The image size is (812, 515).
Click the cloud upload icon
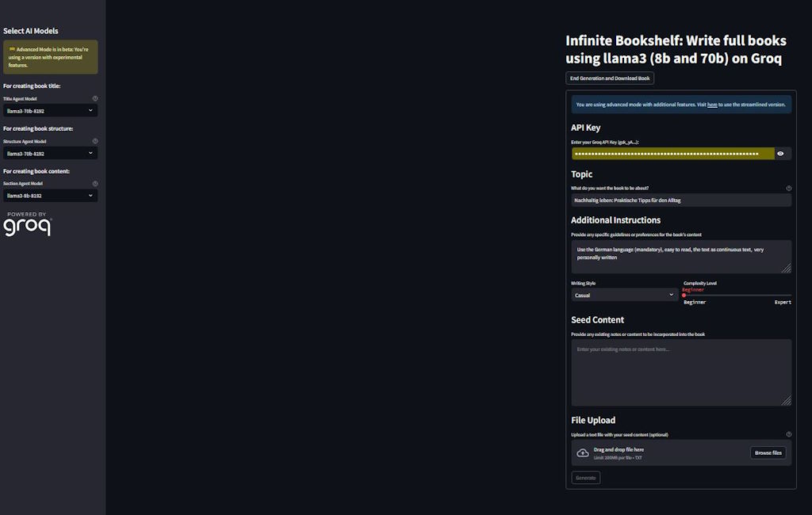[x=583, y=453]
